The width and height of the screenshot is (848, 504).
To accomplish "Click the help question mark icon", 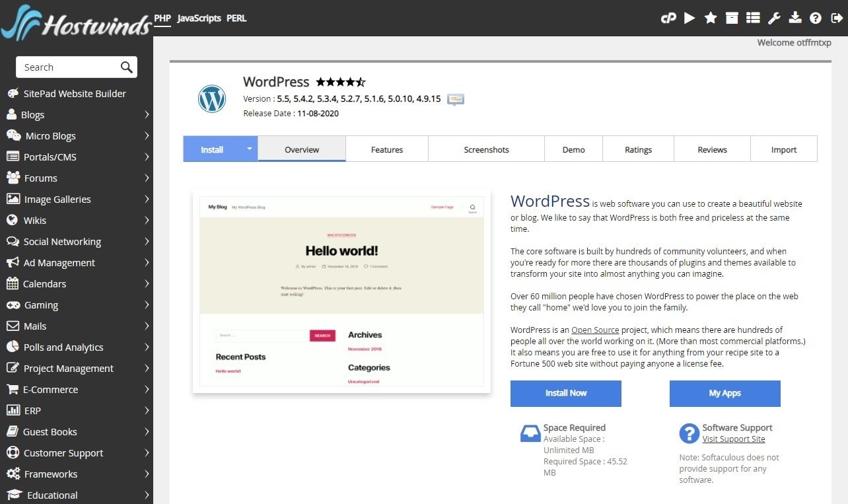I will 816,18.
